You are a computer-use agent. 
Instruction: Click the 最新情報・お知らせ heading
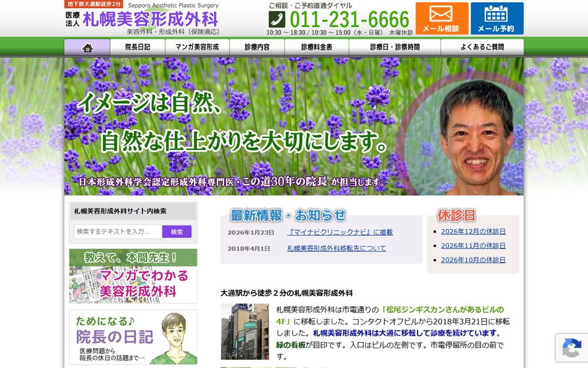pyautogui.click(x=288, y=216)
